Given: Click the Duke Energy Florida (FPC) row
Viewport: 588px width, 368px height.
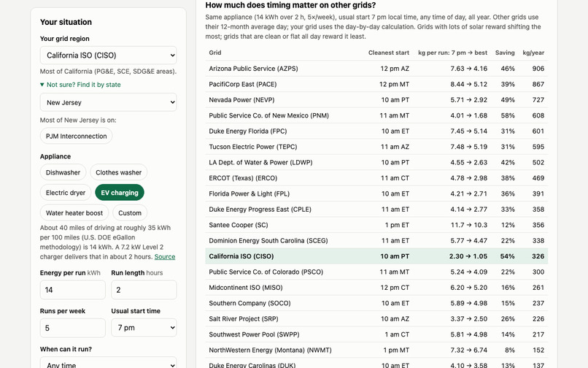Looking at the screenshot, I should coord(376,131).
